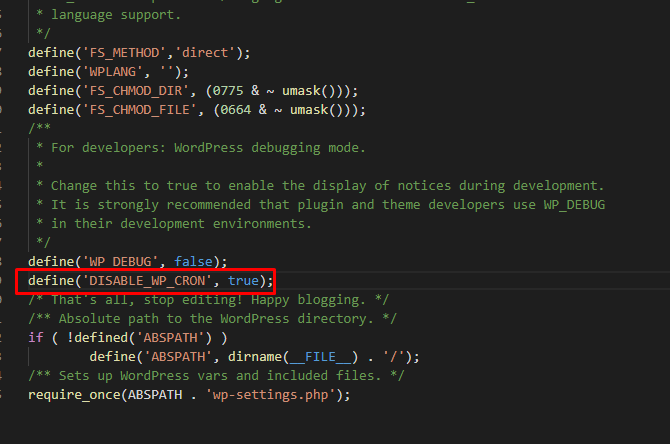This screenshot has height=444, width=670.
Task: Click the 'FS_CHMOD_DIR' define line
Action: (x=193, y=91)
